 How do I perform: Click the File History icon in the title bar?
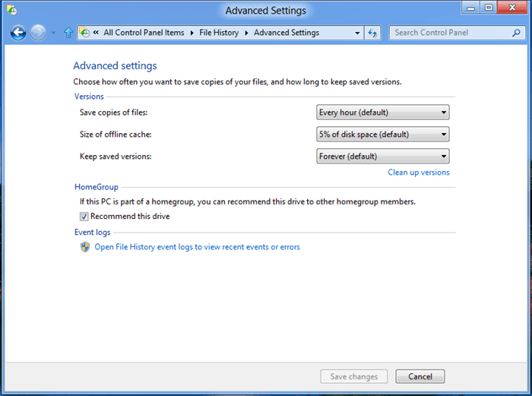[13, 11]
